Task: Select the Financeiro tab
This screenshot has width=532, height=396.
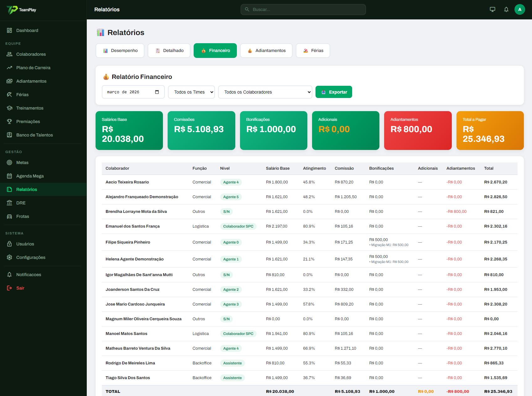Action: (x=215, y=50)
